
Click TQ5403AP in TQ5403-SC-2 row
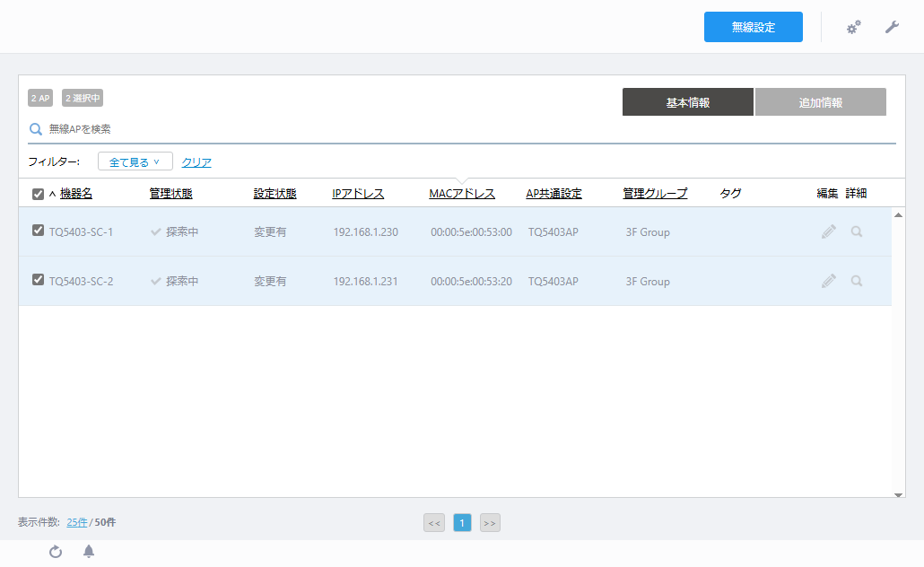(x=553, y=282)
